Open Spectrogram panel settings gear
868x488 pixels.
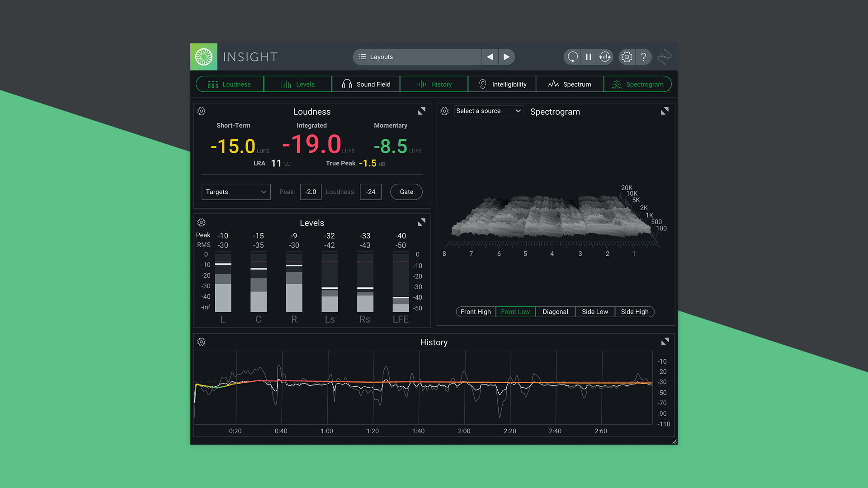pos(444,111)
